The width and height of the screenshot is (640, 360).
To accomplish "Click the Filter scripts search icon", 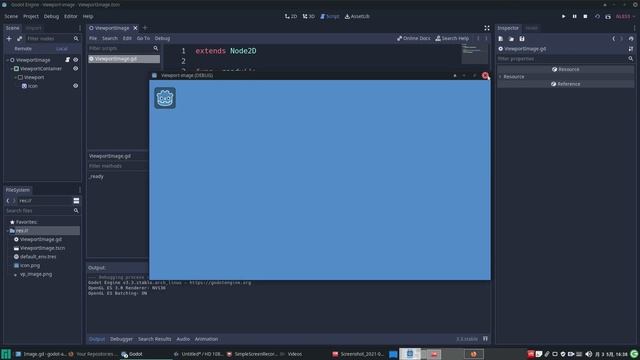I will tap(156, 48).
